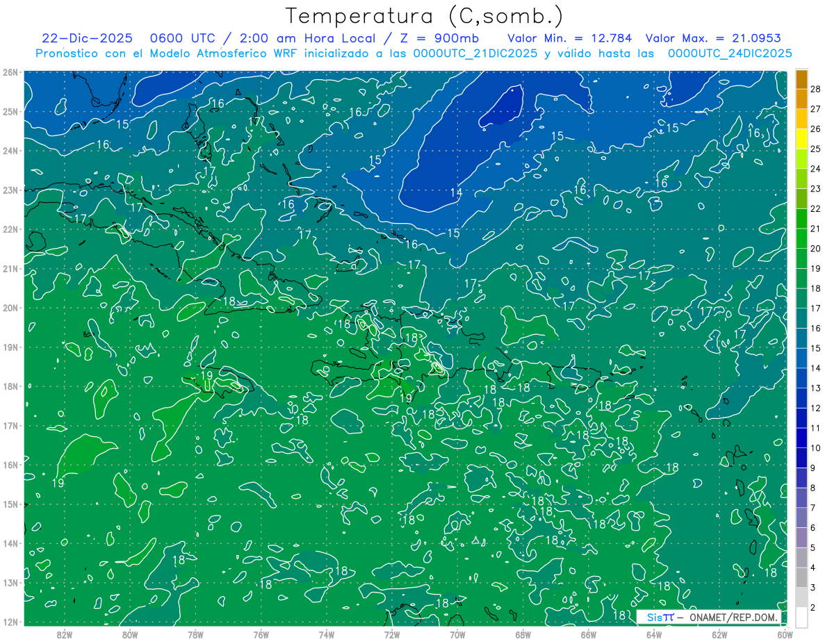Click the "14" contour label on the map
834x644 pixels.
tap(456, 192)
